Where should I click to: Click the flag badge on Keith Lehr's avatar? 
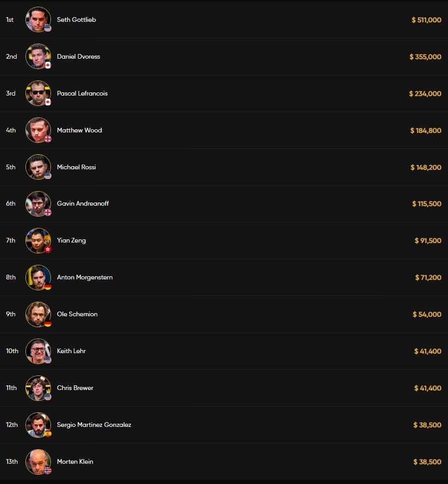point(48,360)
